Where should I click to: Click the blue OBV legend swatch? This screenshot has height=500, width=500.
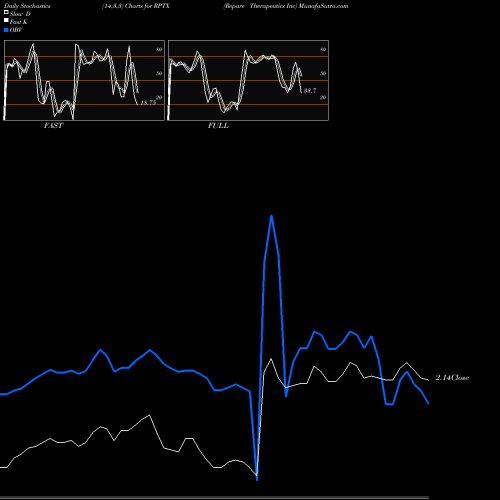click(6, 30)
